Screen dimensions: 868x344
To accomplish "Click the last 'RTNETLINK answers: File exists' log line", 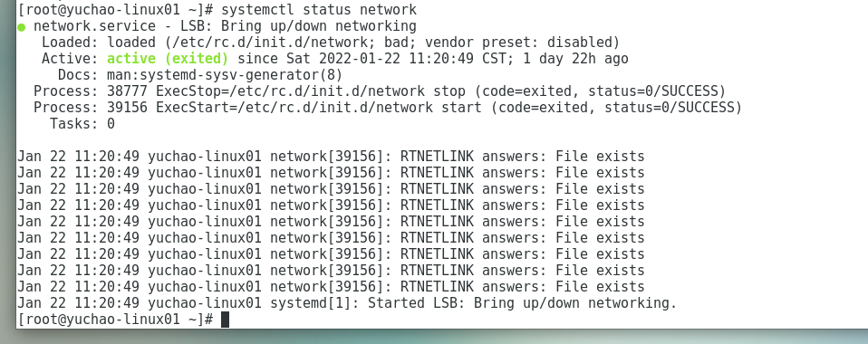I will [331, 287].
